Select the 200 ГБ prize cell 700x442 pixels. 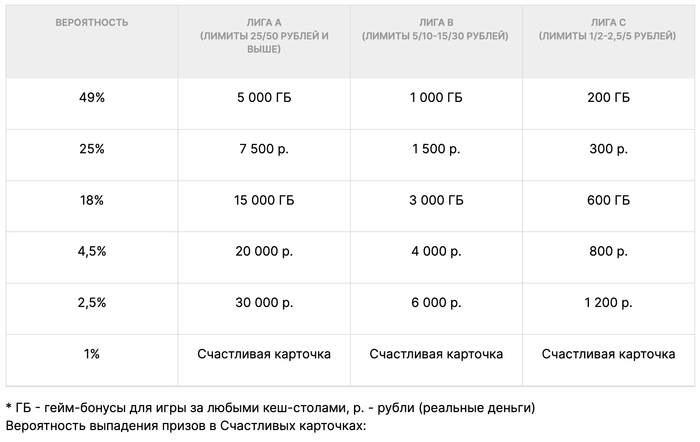[608, 98]
